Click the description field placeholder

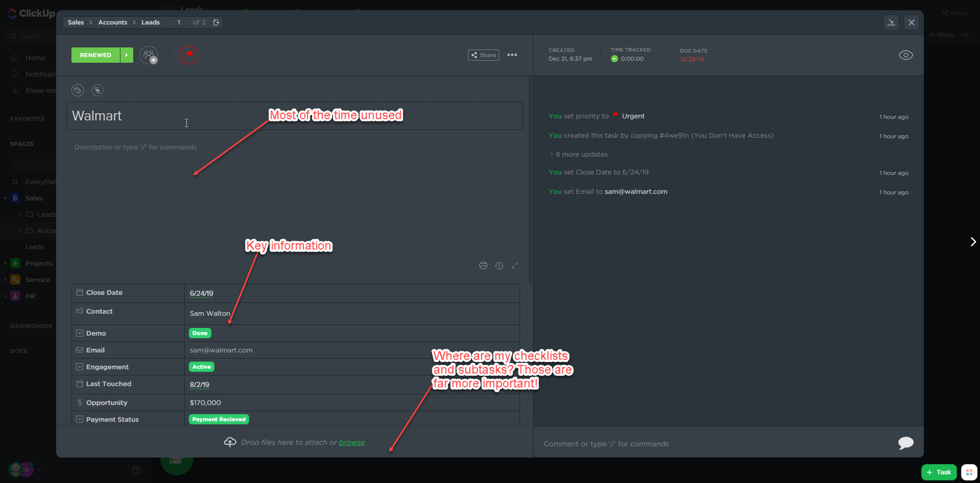click(x=135, y=147)
